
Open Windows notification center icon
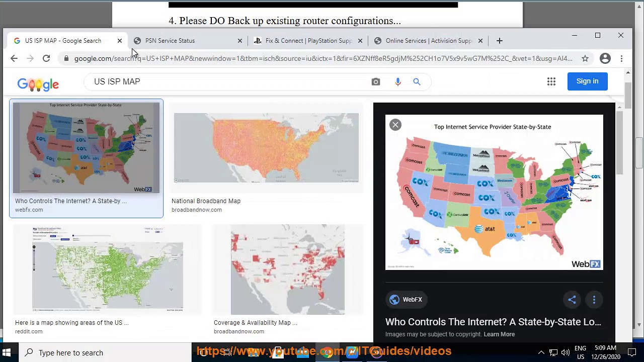tap(632, 352)
